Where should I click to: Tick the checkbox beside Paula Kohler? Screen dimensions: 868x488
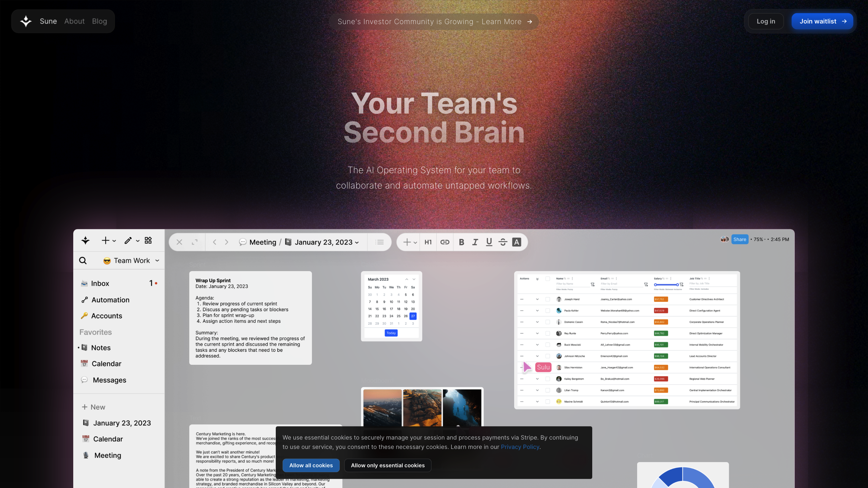pos(548,311)
